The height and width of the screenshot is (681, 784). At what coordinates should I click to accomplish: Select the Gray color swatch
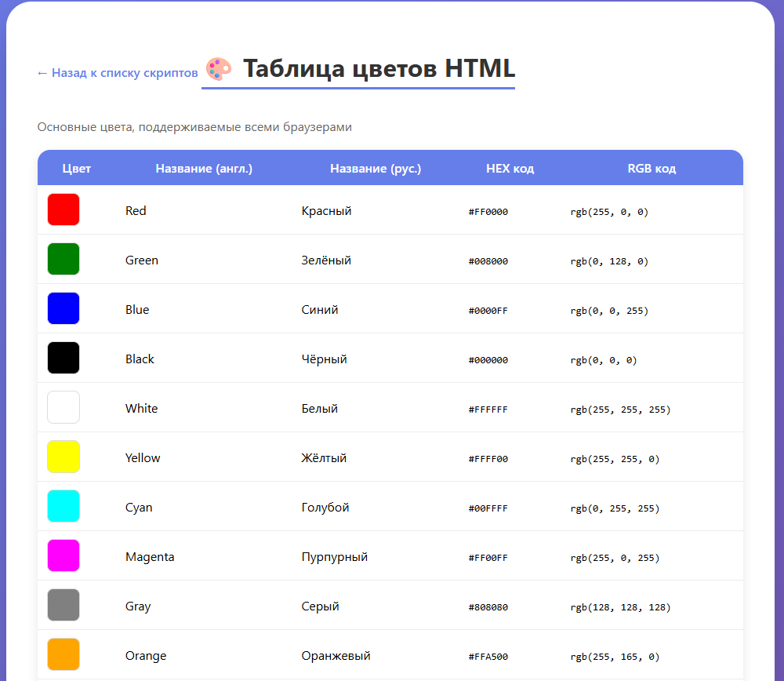pyautogui.click(x=64, y=605)
